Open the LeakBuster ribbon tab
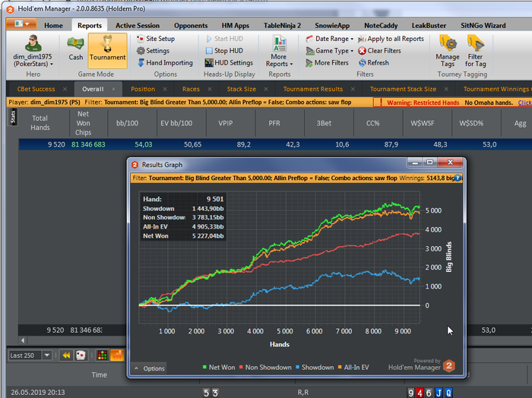This screenshot has height=398, width=532. coord(429,25)
